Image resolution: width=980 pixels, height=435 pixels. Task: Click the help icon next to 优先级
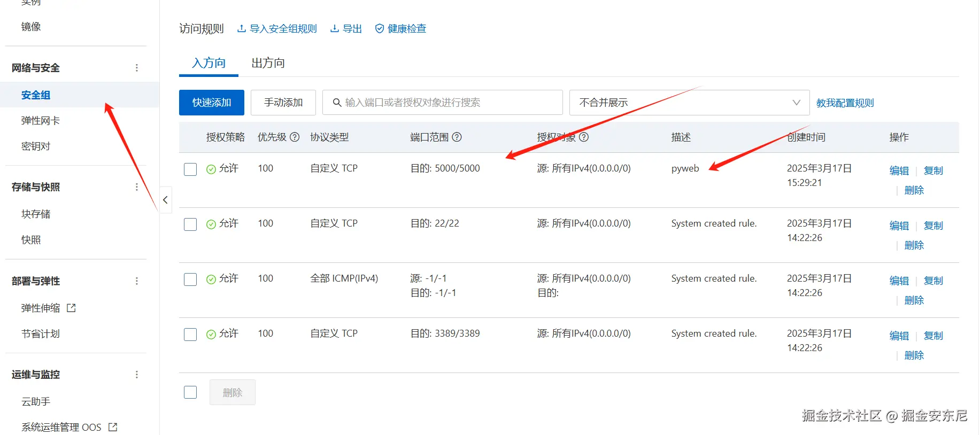(x=295, y=137)
